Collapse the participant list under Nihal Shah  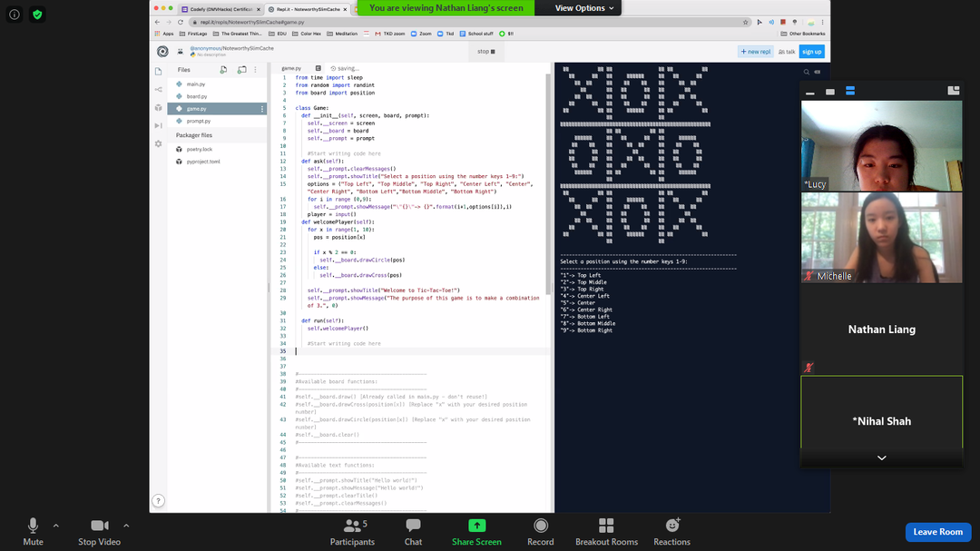pyautogui.click(x=881, y=458)
